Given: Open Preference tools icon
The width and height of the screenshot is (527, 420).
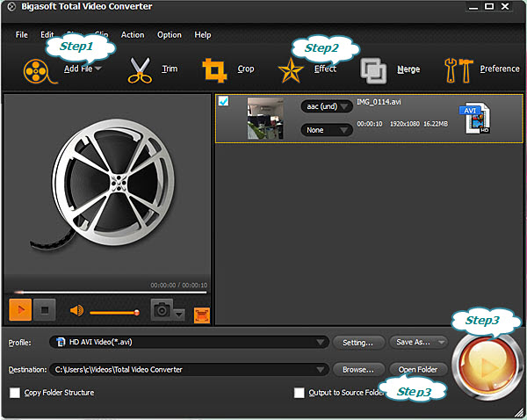Looking at the screenshot, I should pos(458,70).
